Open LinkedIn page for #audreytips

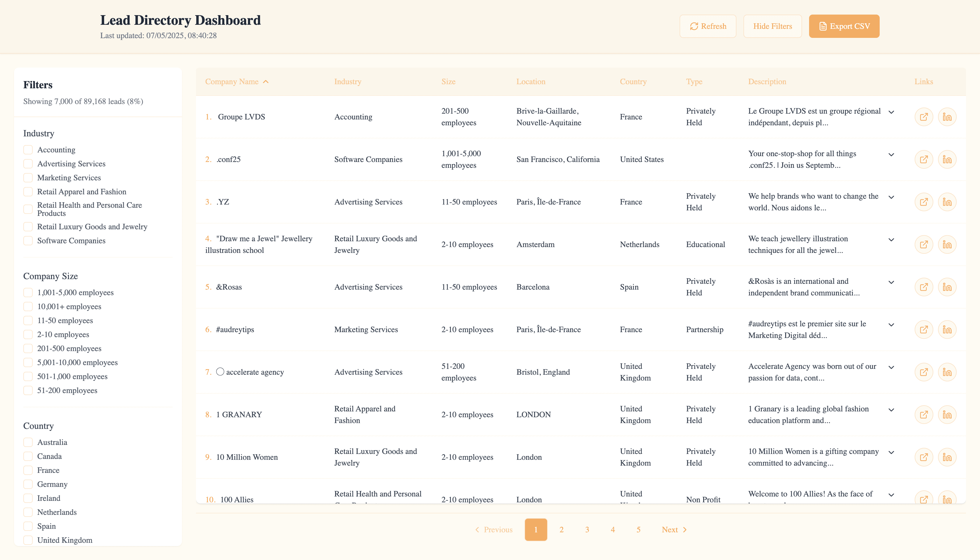pyautogui.click(x=947, y=330)
